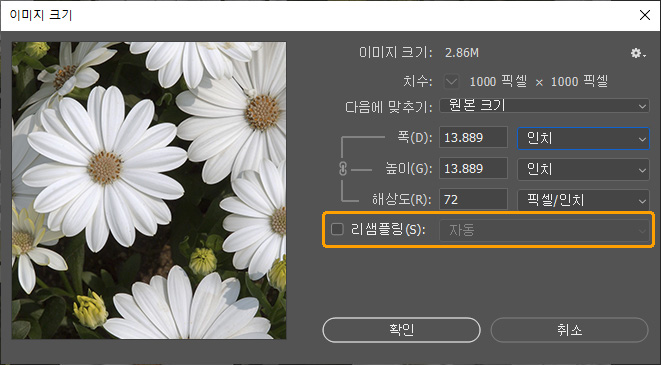
Task: Open the 해상도 unit dropdown 픽셀/인치
Action: [x=583, y=200]
